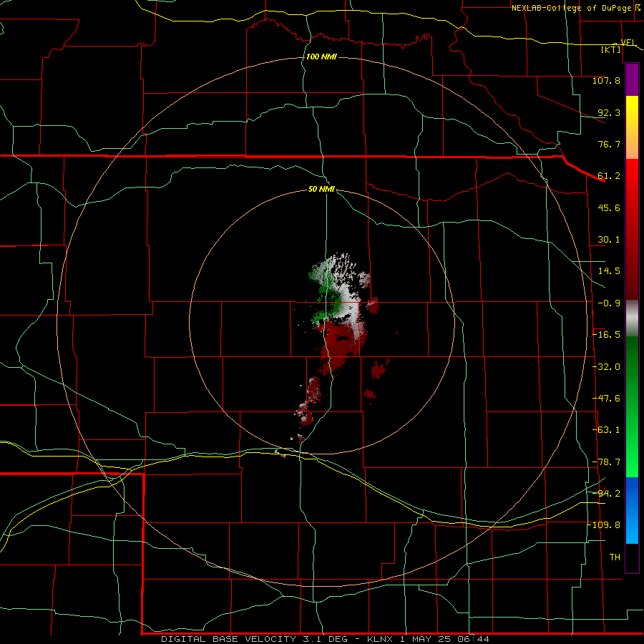Click the 30.1 velocity scale value
This screenshot has height=644, width=644.
point(609,240)
